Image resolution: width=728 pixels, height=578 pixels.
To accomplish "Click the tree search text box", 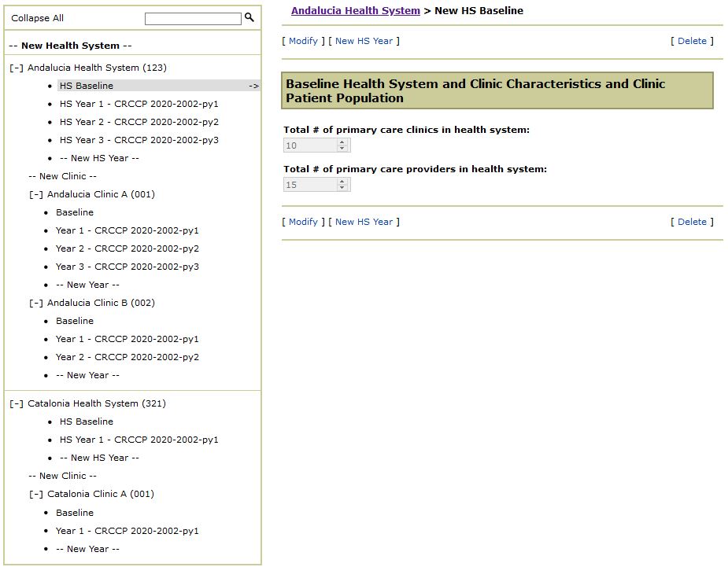I will click(193, 19).
